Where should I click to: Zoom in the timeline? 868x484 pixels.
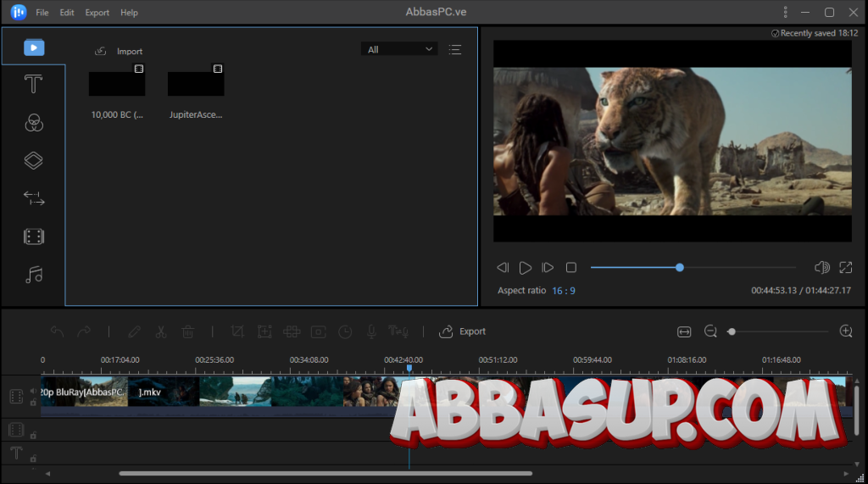pyautogui.click(x=846, y=331)
